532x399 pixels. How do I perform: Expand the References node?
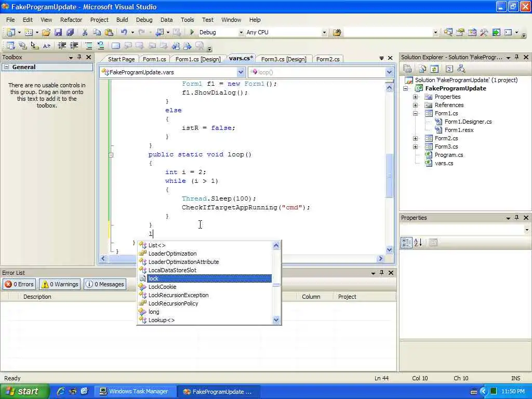415,105
